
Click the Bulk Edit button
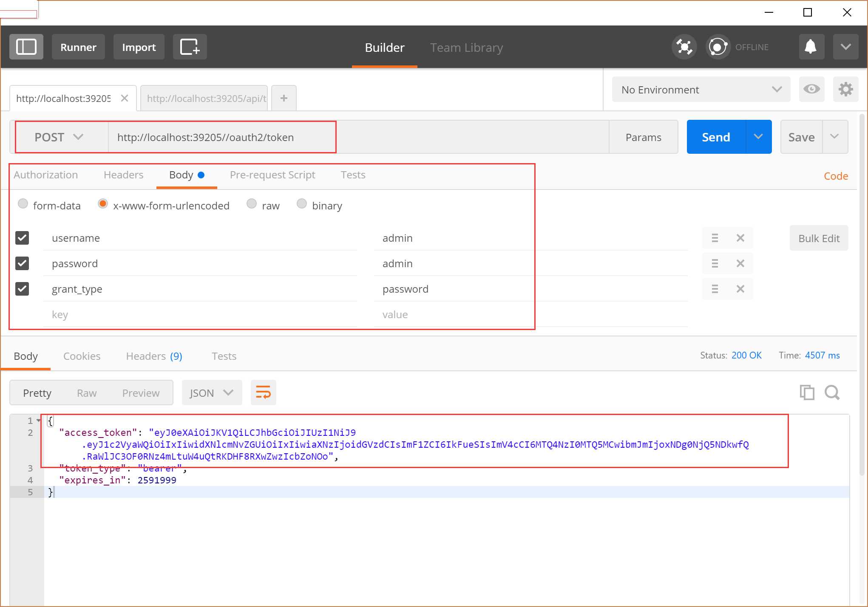pyautogui.click(x=819, y=238)
